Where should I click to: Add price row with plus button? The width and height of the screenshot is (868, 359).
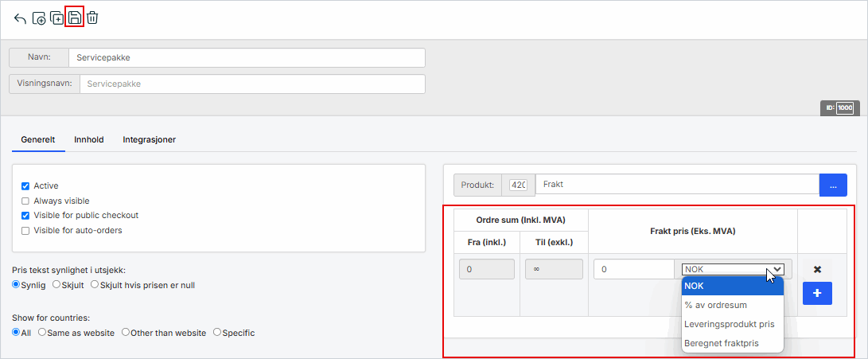pos(817,293)
